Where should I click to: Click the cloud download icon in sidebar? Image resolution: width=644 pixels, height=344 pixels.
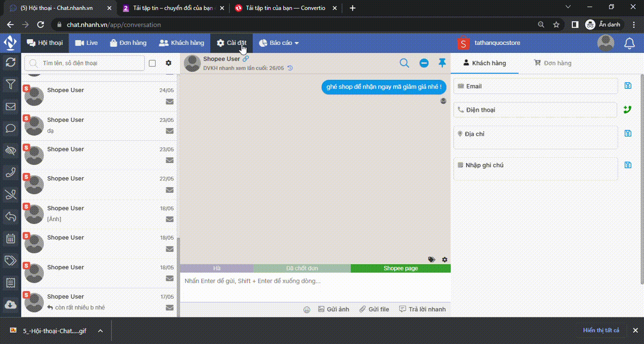pyautogui.click(x=10, y=305)
